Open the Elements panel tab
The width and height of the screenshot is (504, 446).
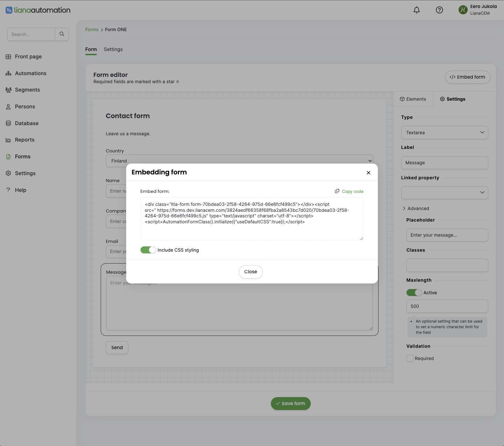[x=413, y=99]
